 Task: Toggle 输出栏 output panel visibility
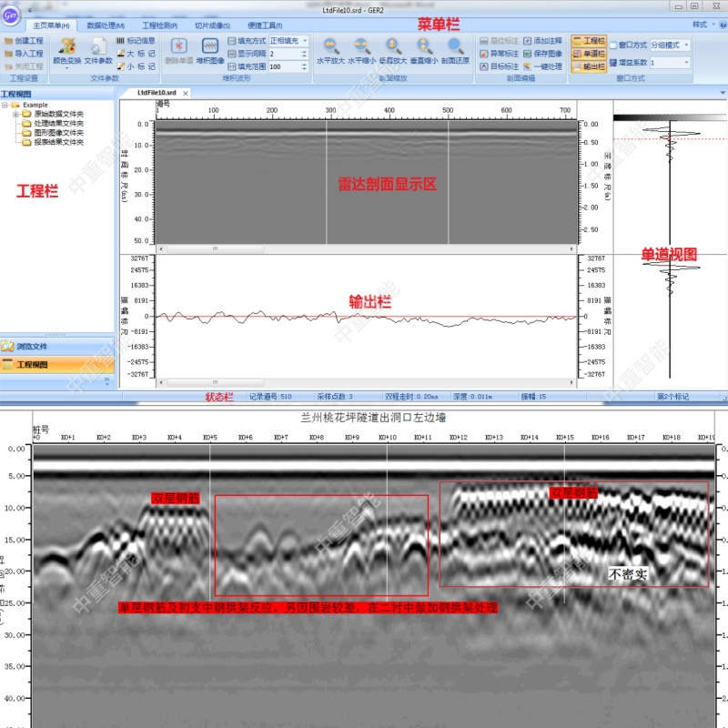pyautogui.click(x=588, y=66)
